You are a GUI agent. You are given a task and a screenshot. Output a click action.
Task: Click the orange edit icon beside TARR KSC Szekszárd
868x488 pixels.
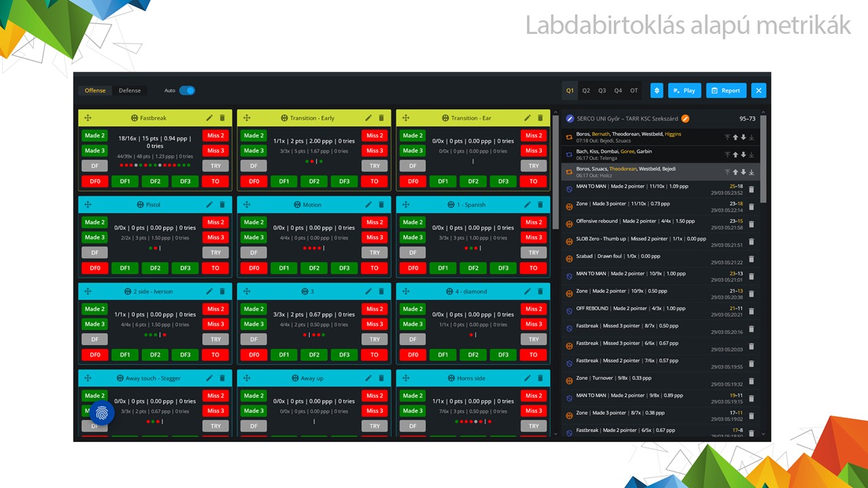685,119
